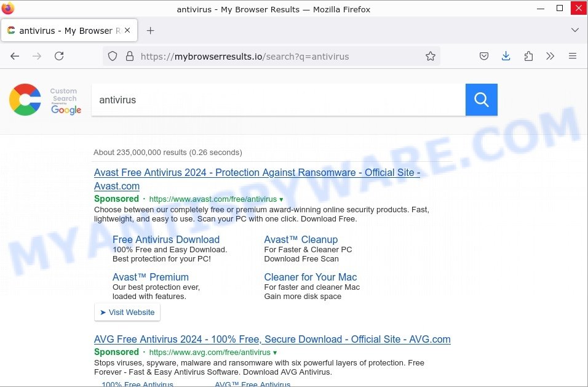Image resolution: width=588 pixels, height=387 pixels.
Task: List all tabs dropdown arrow
Action: 575,30
